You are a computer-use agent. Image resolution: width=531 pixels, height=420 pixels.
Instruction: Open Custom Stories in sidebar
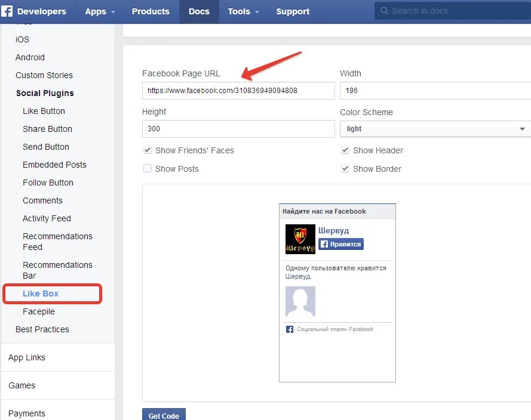(44, 75)
